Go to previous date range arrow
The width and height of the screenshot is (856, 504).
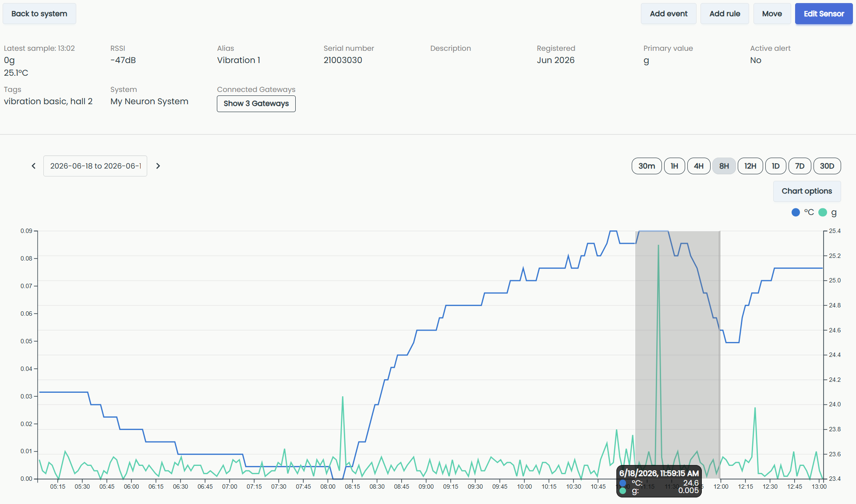tap(34, 166)
